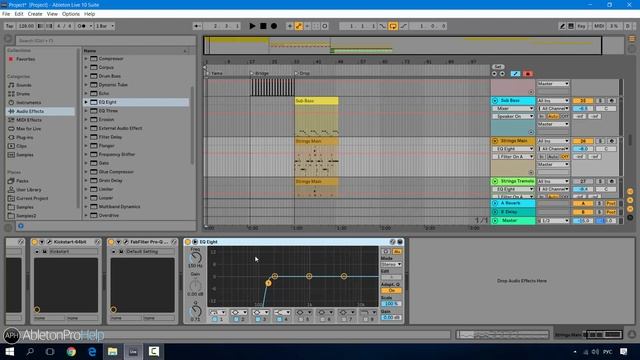This screenshot has width=640, height=360.
Task: Expand the Echo folder
Action: (86, 93)
